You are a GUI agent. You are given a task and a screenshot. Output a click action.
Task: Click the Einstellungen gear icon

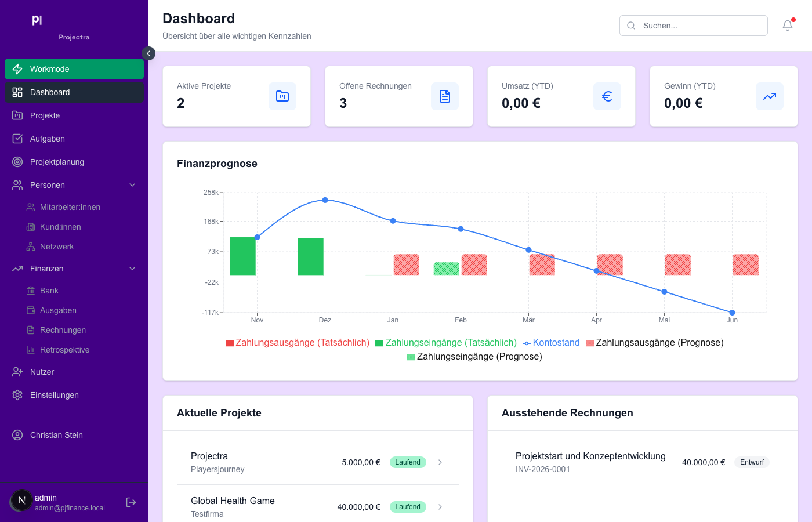click(x=17, y=395)
